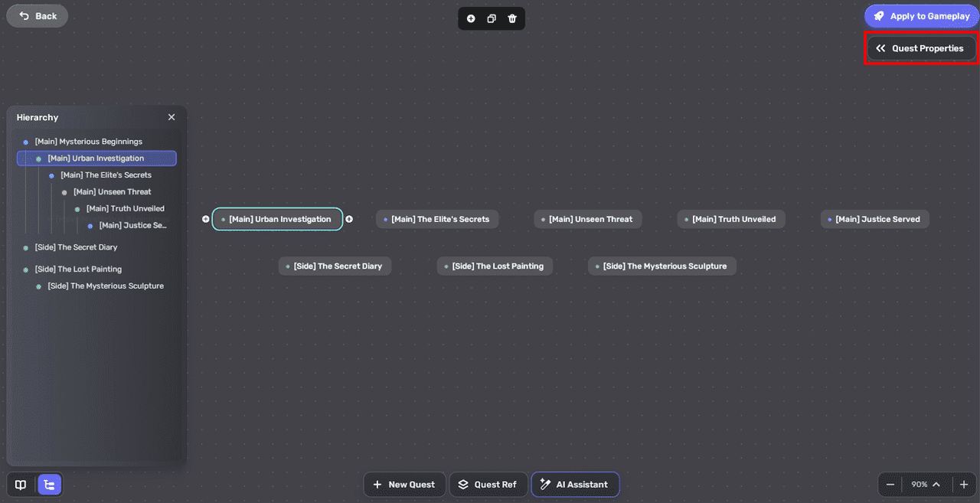Click the add node icon in top toolbar
Screen dimensions: 980x503
[x=471, y=18]
